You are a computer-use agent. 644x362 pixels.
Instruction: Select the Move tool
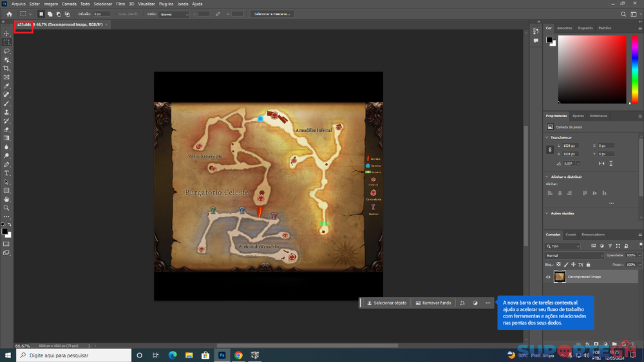click(6, 33)
